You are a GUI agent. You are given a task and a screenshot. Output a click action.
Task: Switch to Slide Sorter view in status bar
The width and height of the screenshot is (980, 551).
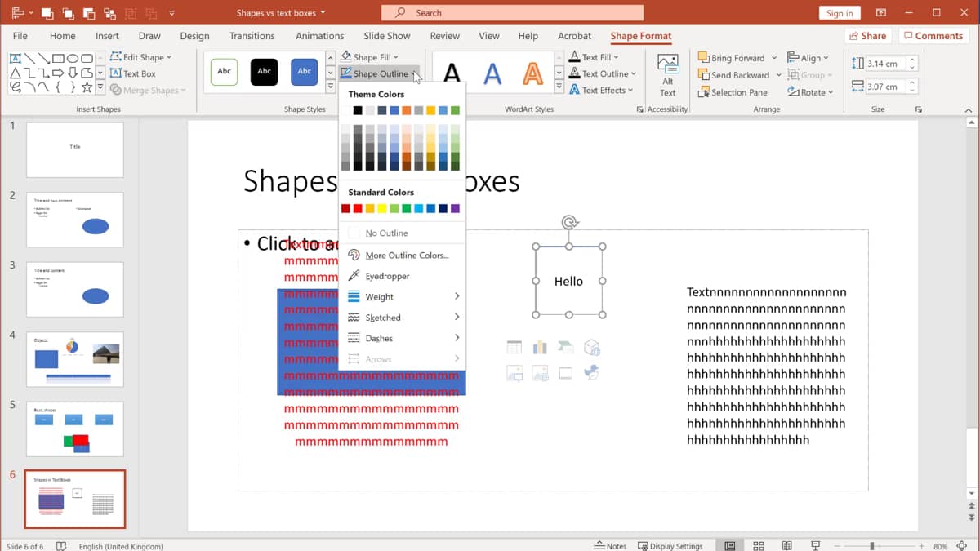(759, 546)
